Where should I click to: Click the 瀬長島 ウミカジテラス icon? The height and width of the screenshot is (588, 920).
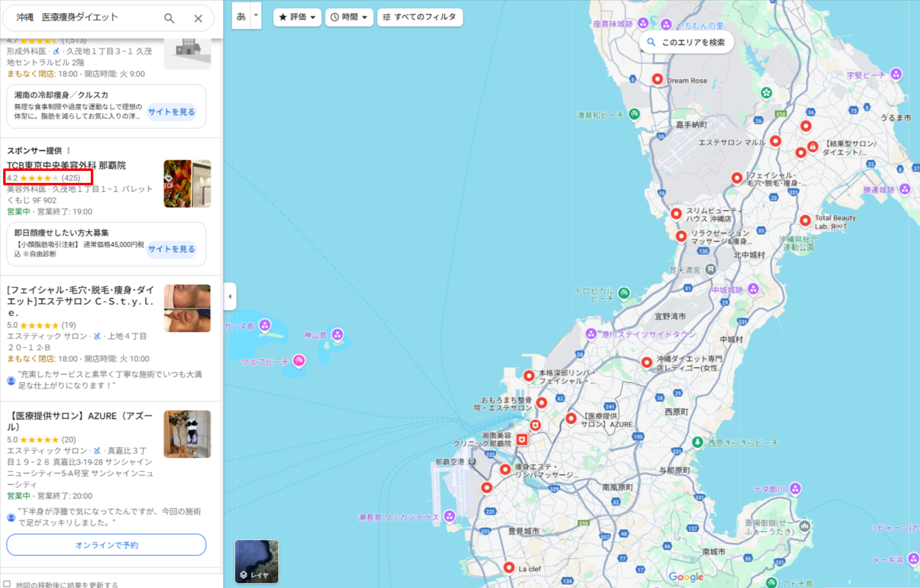click(x=450, y=516)
